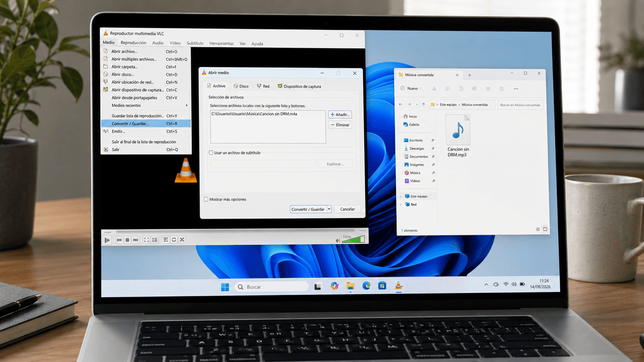Toggle VLC loop/repeat icon
644x362 pixels.
tap(174, 240)
